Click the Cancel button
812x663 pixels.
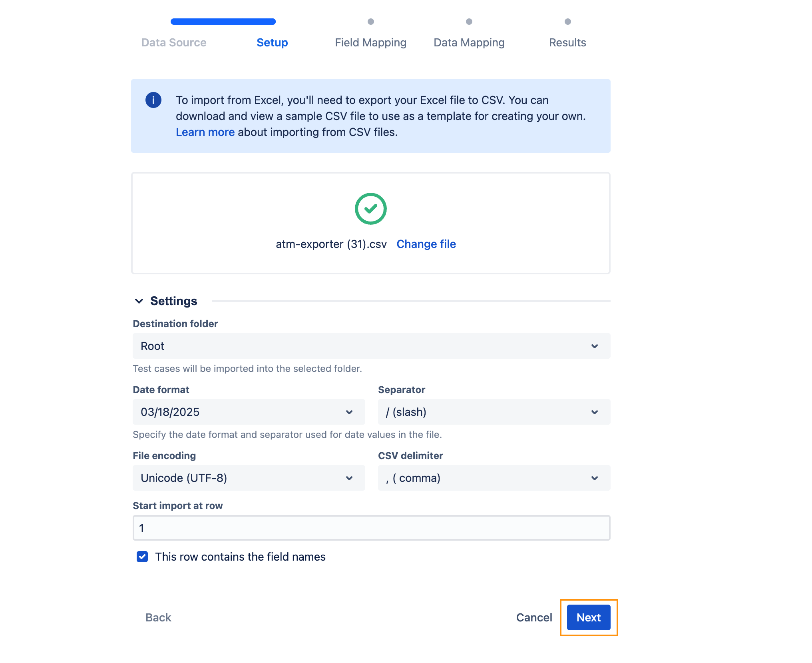click(534, 617)
